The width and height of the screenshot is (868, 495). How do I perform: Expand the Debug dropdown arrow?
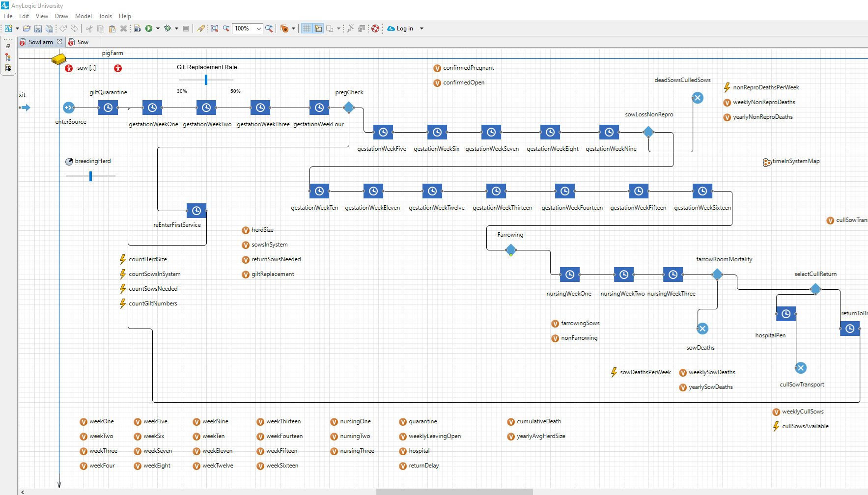(176, 28)
